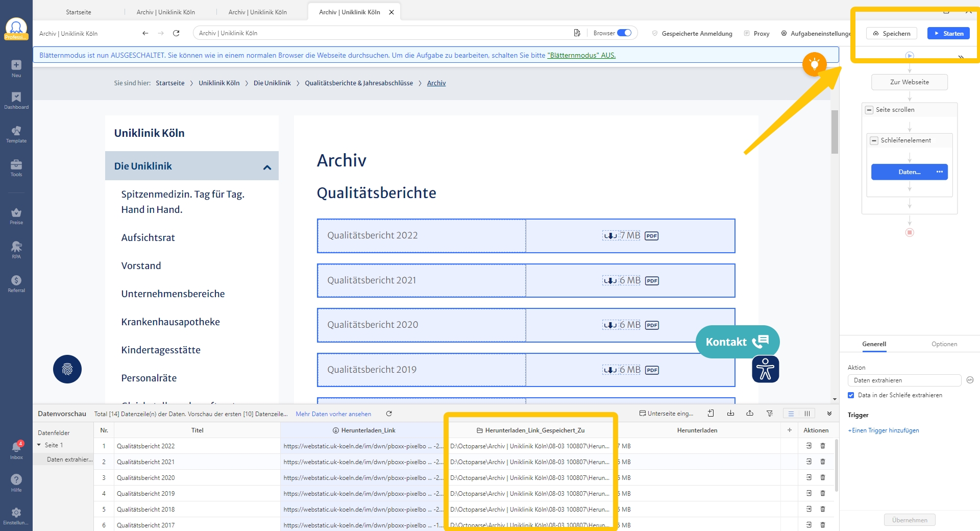Click the Aktion 'Daten extrahieren' field

pyautogui.click(x=904, y=380)
